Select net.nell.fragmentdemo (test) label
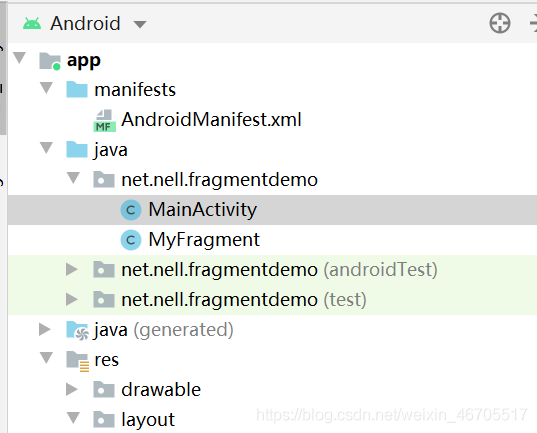This screenshot has height=433, width=537. [244, 300]
